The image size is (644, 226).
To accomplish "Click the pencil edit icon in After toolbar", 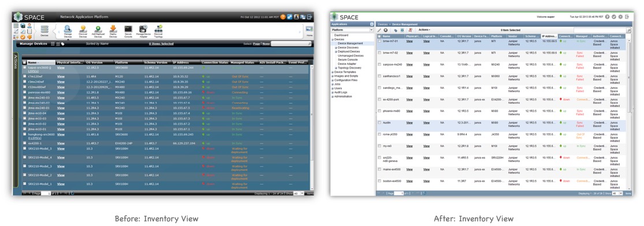I will click(x=379, y=30).
